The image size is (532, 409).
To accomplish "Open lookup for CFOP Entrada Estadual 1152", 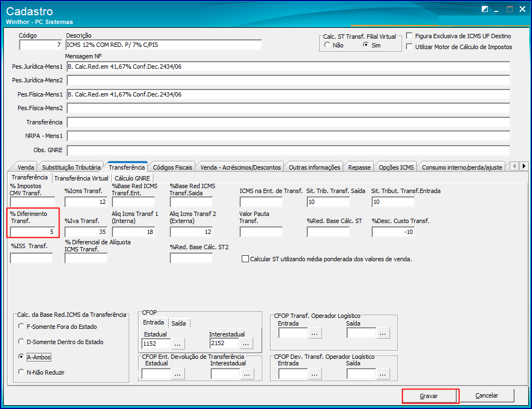I will click(x=178, y=344).
